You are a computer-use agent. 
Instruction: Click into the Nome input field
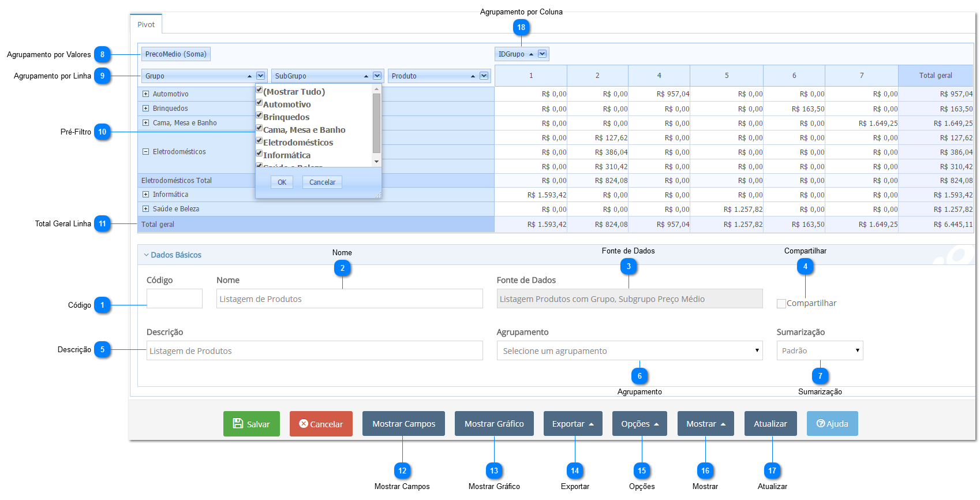coord(349,298)
